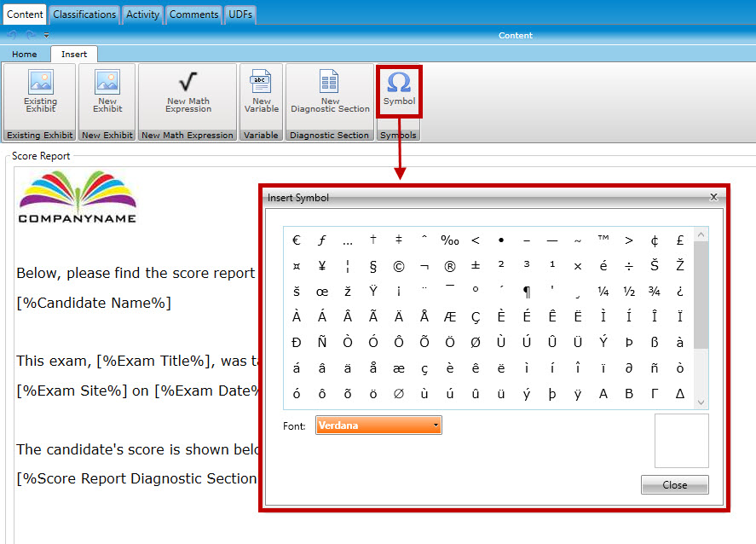
Task: Expand the quick access toolbar customize arrow
Action: coord(46,36)
